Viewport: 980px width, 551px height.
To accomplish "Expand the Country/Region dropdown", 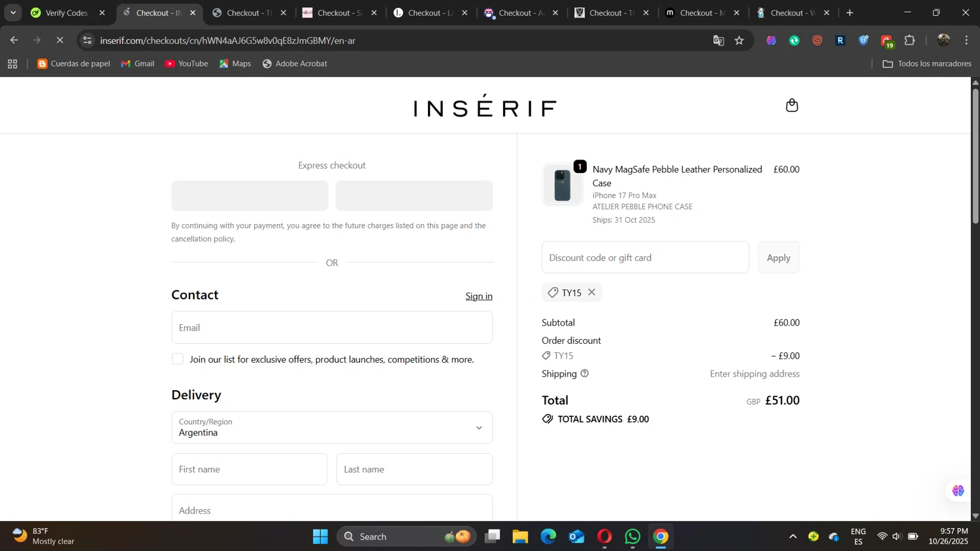I will click(332, 427).
